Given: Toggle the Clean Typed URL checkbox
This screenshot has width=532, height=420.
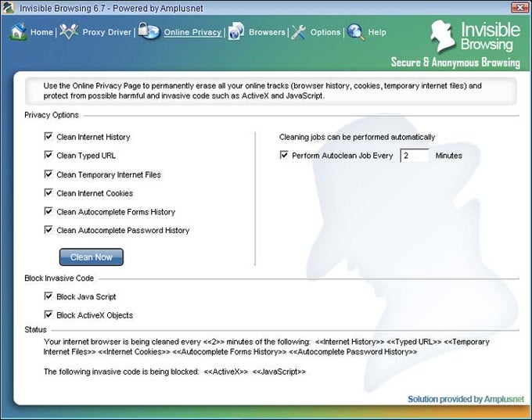Looking at the screenshot, I should 49,155.
